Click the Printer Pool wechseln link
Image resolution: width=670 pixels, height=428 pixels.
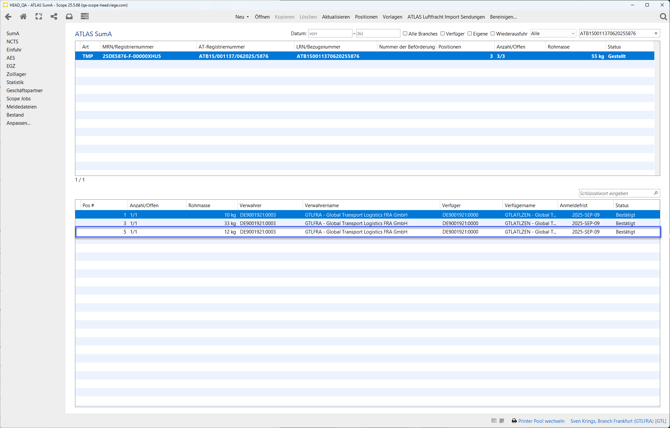(541, 421)
